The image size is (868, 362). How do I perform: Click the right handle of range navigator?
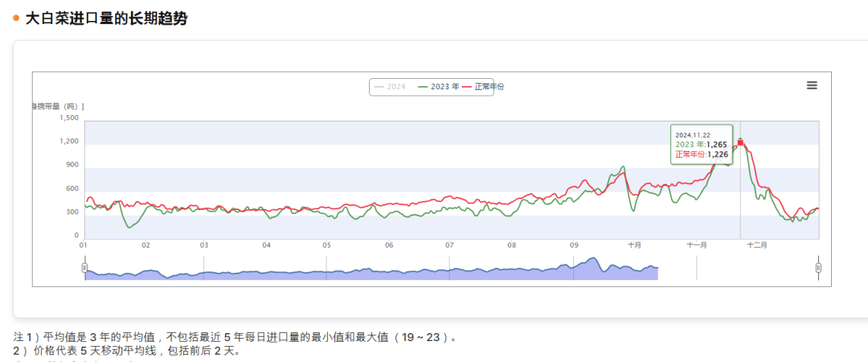pyautogui.click(x=818, y=268)
